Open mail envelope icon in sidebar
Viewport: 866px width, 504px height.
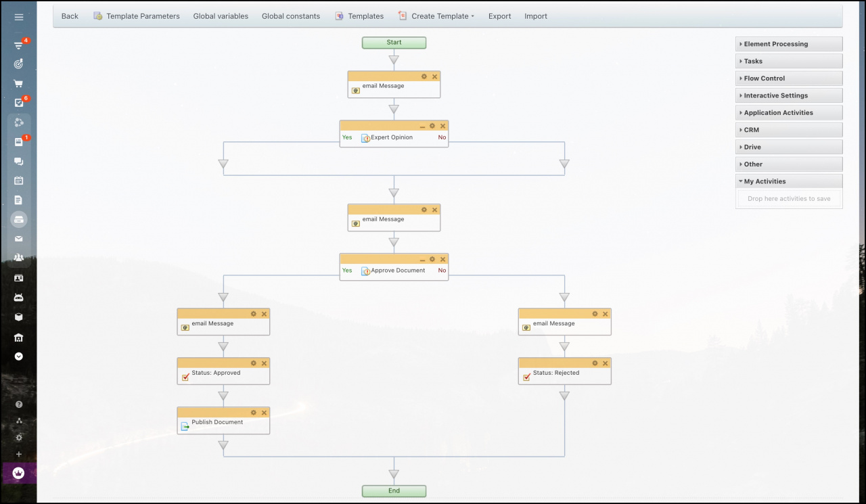(19, 239)
